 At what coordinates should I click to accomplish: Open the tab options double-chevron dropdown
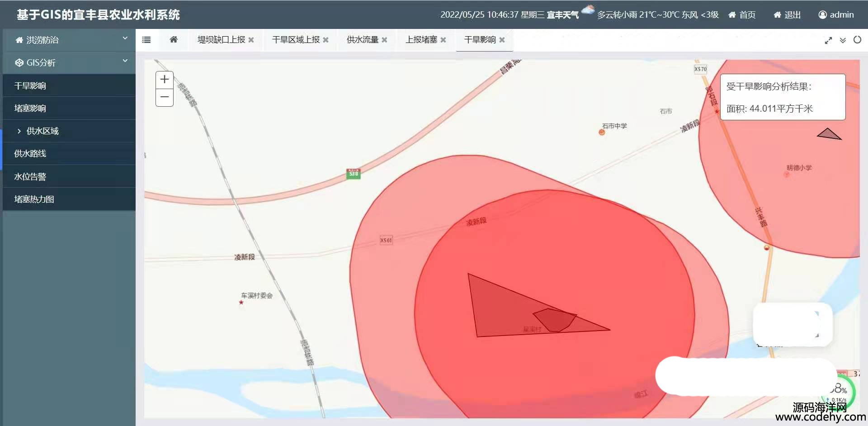click(843, 40)
